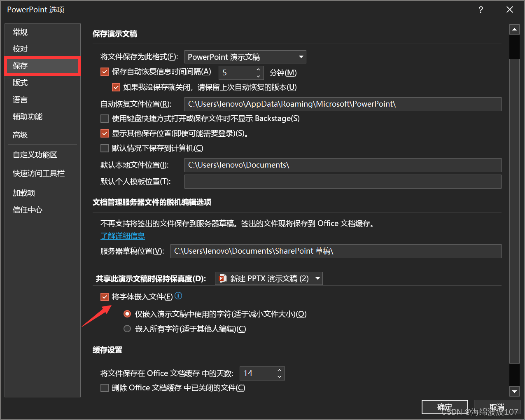
Task: Click the PowerPoint file icon in fidelity dropdown
Action: [223, 278]
